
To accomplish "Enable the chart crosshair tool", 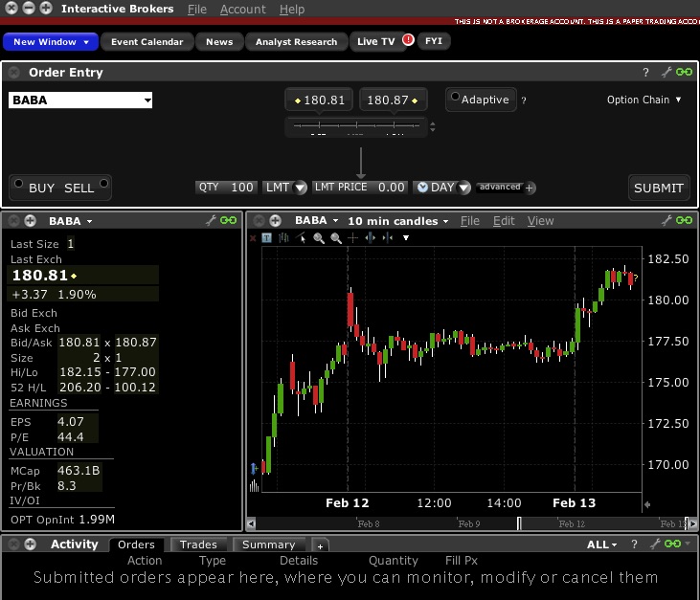I will [353, 237].
